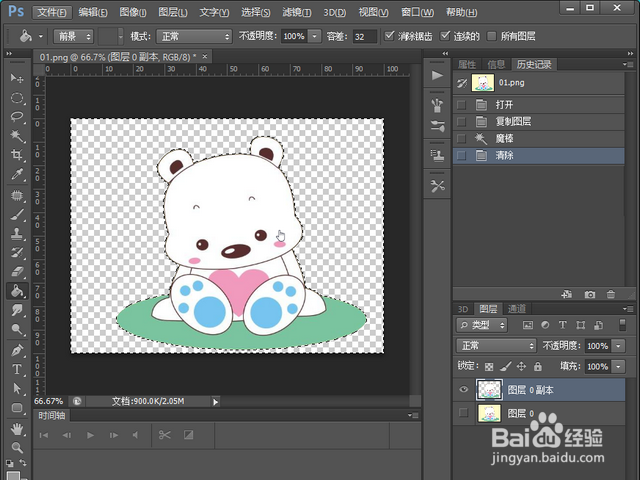Select the Elliptical Marquee tool
Viewport: 640px width, 480px height.
tap(17, 98)
